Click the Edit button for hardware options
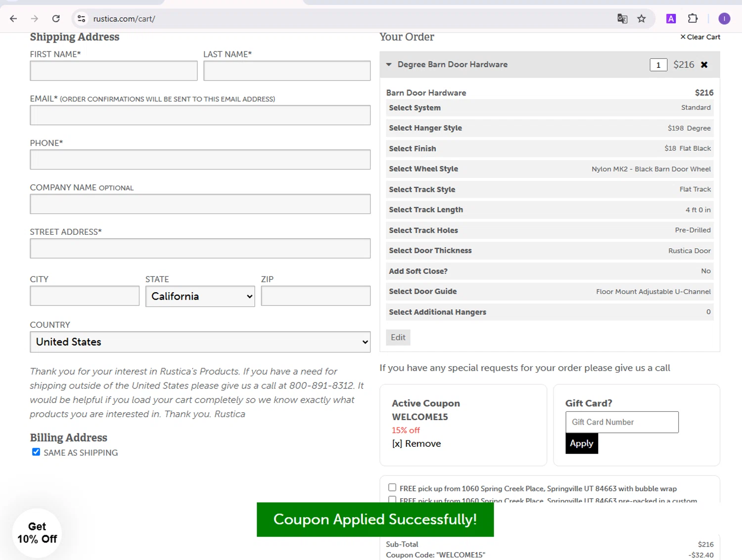Screen dimensions: 742x560 pyautogui.click(x=398, y=338)
